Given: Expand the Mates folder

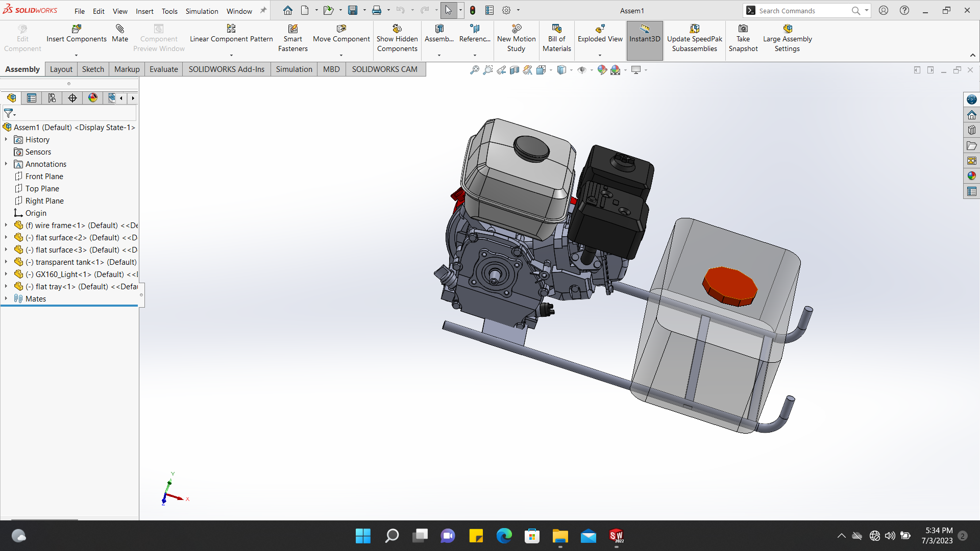Looking at the screenshot, I should coord(6,299).
